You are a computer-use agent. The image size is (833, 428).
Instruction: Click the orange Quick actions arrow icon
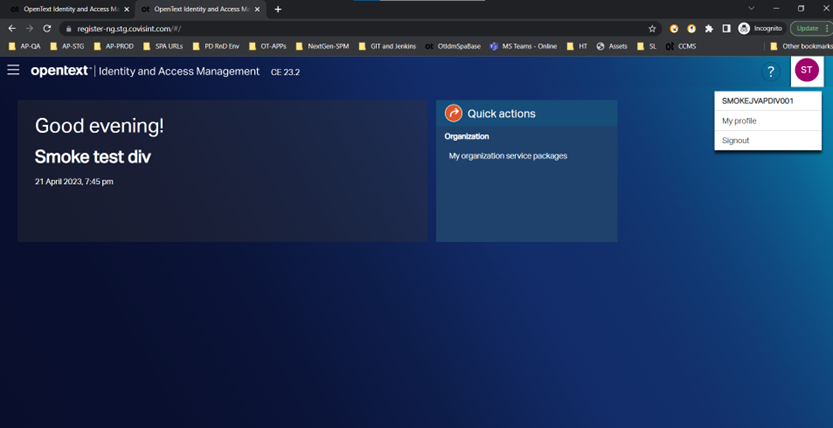click(x=453, y=113)
